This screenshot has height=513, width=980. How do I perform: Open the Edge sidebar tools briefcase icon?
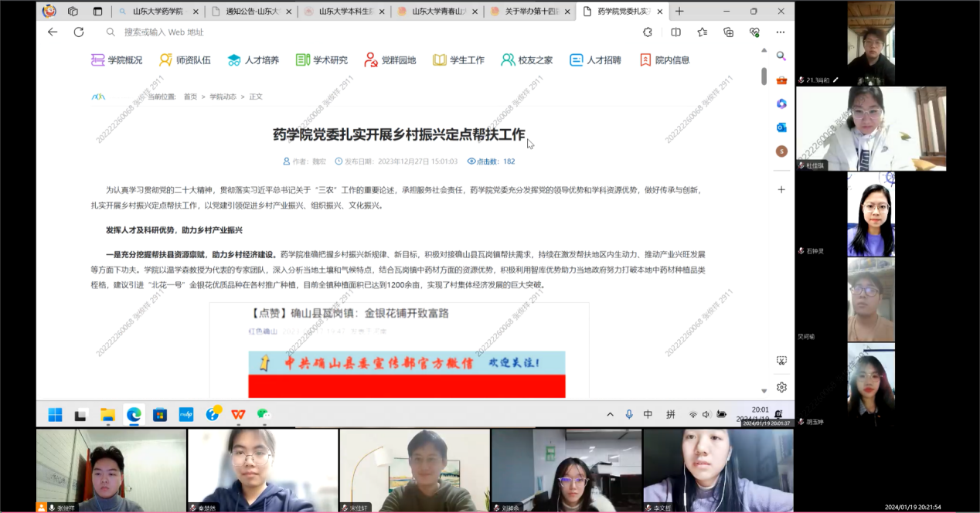(781, 80)
